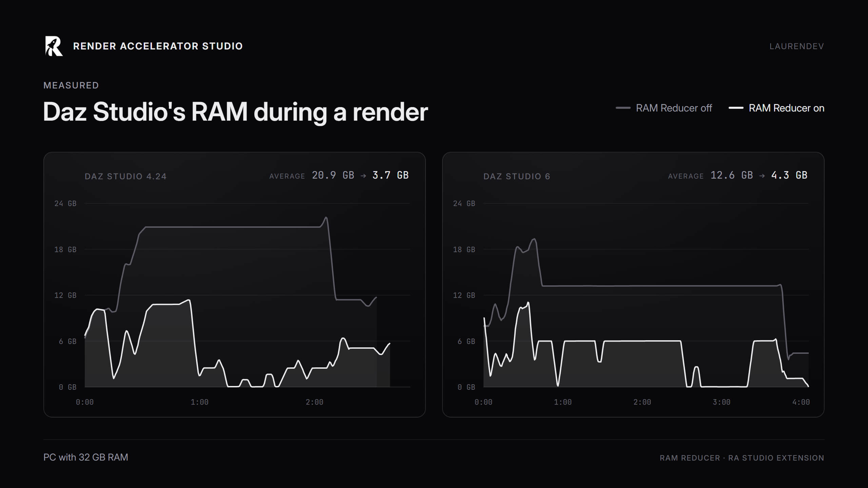
Task: Click the 4:00 axis label in Daz Studio 6 chart
Action: [x=801, y=402]
